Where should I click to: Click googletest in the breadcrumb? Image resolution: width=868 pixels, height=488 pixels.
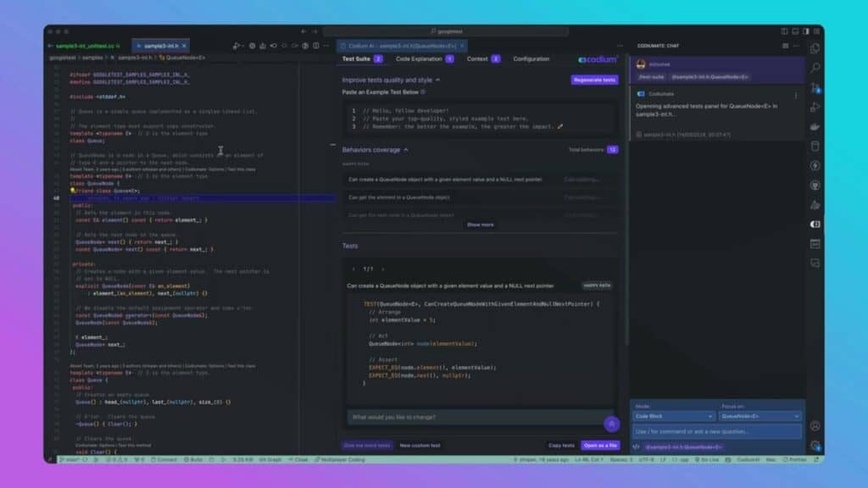click(62, 58)
